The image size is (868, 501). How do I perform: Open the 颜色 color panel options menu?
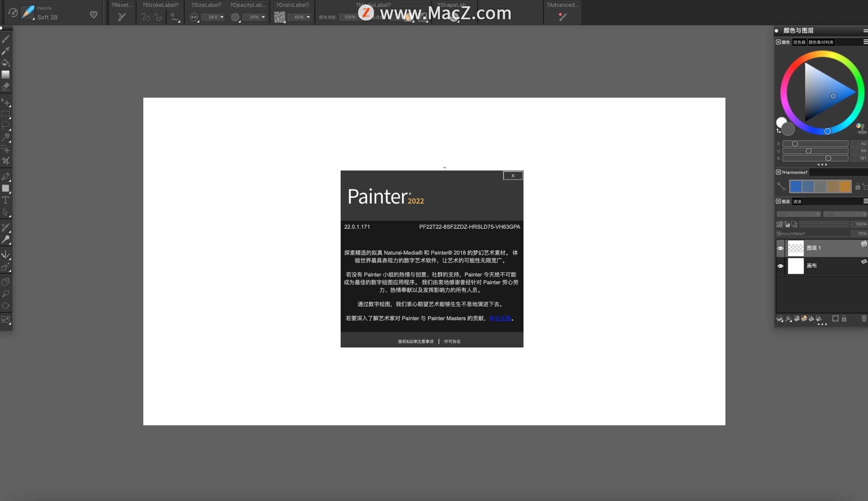(865, 42)
